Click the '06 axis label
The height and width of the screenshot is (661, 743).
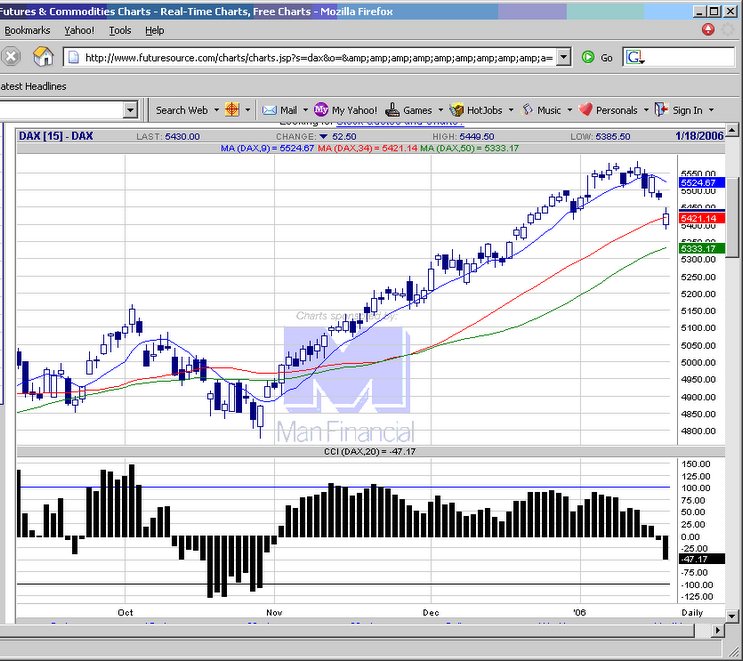point(580,613)
